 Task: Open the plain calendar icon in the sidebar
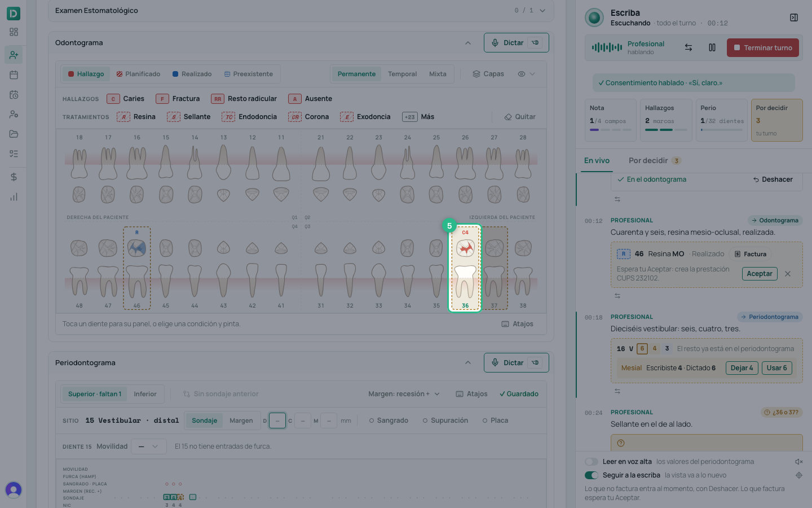[14, 75]
